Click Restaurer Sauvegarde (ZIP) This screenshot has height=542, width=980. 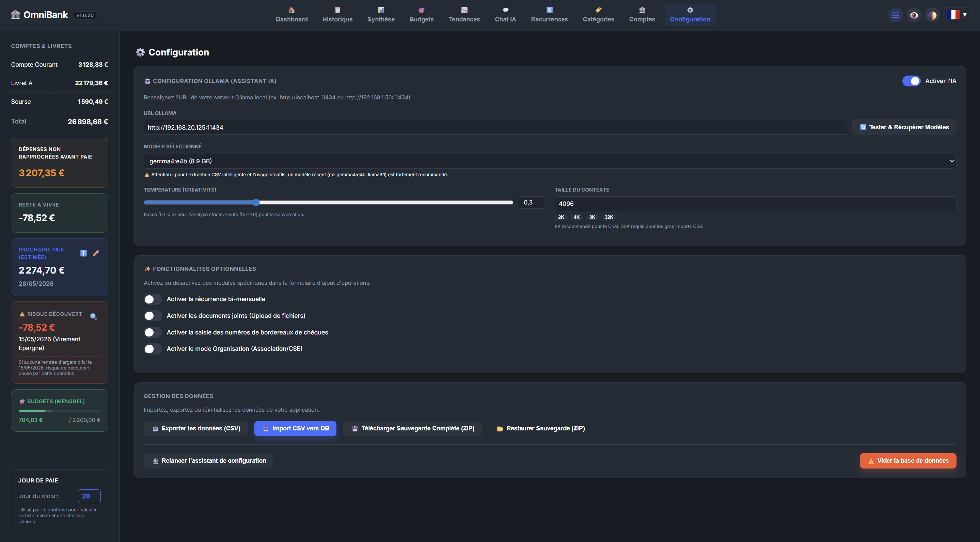tap(540, 429)
